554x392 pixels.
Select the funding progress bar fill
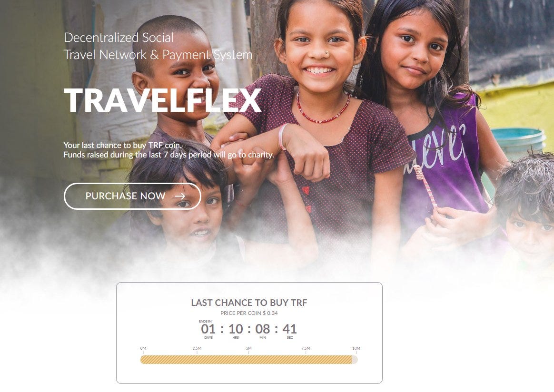tap(246, 360)
